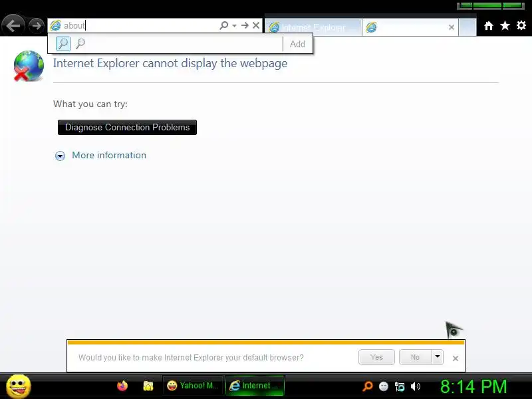Click No on the default browser prompt
532x399 pixels.
click(415, 357)
